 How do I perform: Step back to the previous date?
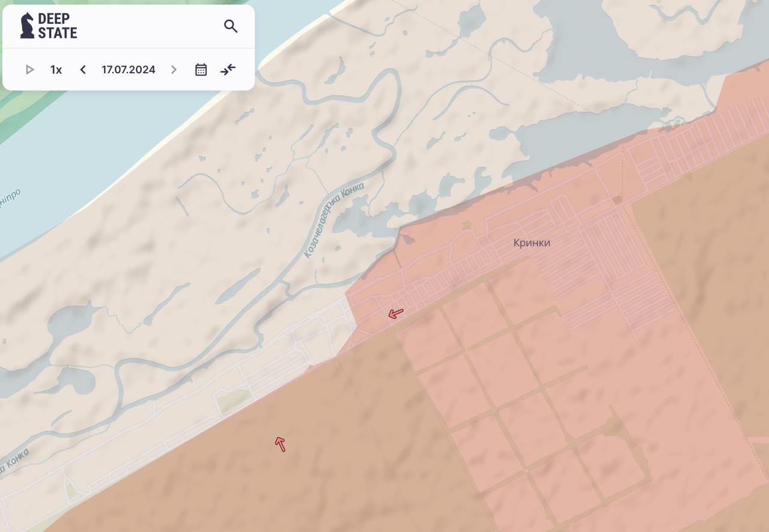point(83,70)
